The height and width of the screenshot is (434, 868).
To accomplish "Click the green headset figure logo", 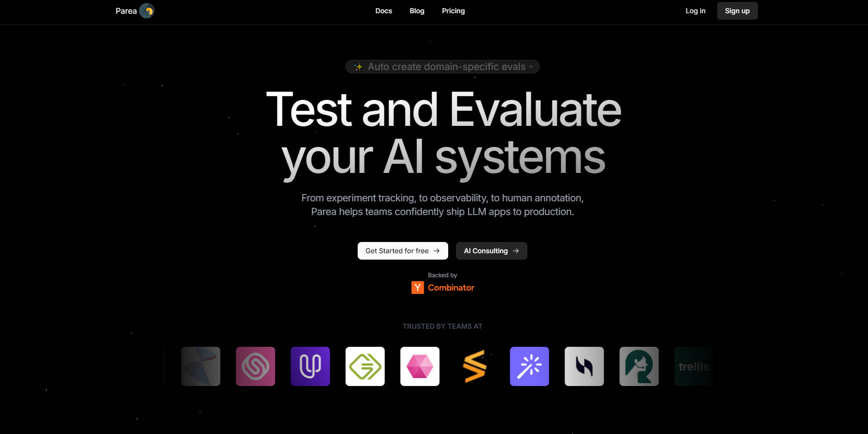I will [639, 366].
